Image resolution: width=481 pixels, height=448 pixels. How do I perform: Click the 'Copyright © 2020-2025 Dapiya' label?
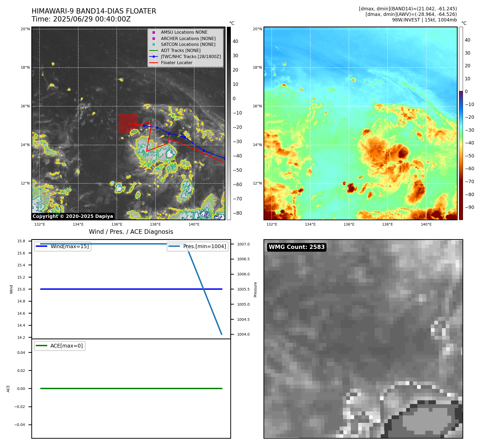pyautogui.click(x=73, y=216)
